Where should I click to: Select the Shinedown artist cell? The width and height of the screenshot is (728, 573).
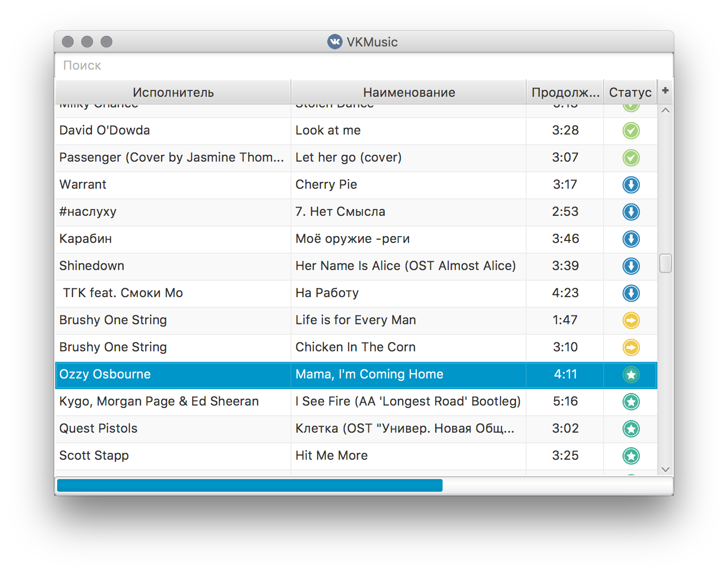point(173,266)
